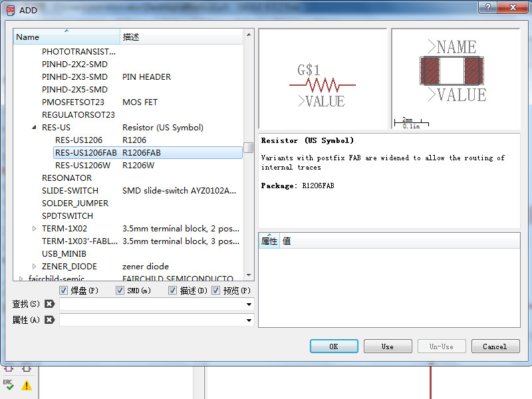Expand the TERM-1X02 tree node
The width and height of the screenshot is (532, 399).
[34, 229]
